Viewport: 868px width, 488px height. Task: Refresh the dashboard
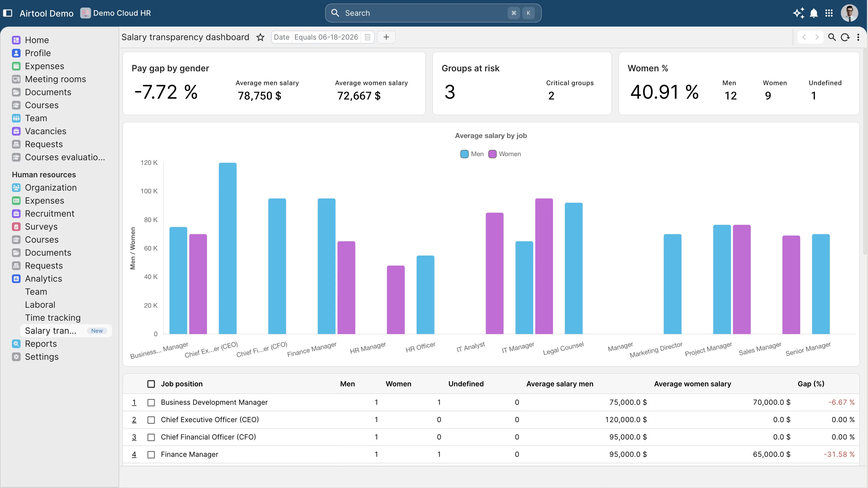click(845, 37)
